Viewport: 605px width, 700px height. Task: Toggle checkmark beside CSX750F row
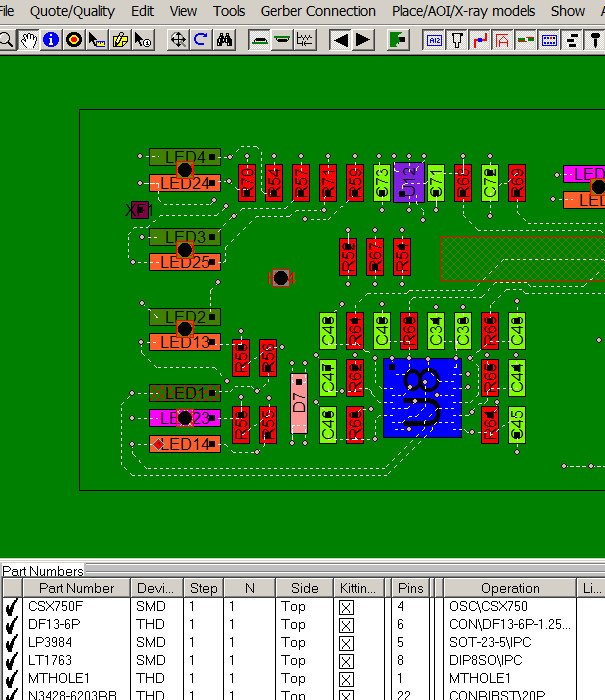12,607
